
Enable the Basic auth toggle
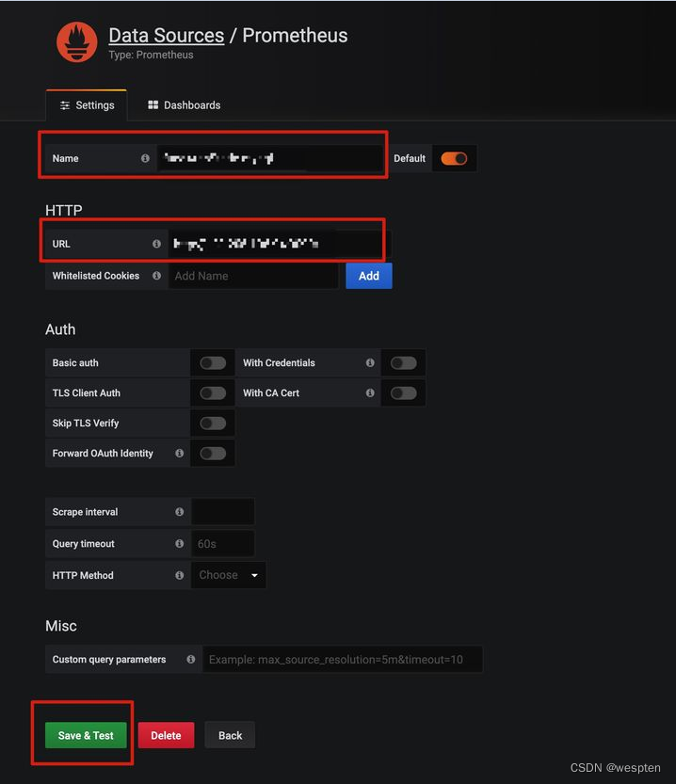click(x=213, y=363)
